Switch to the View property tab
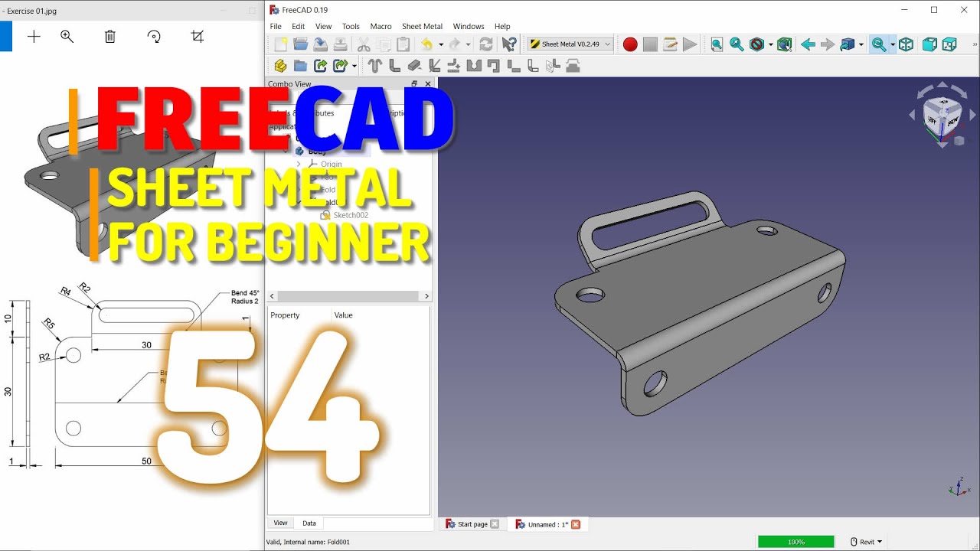The width and height of the screenshot is (980, 551). (x=280, y=523)
